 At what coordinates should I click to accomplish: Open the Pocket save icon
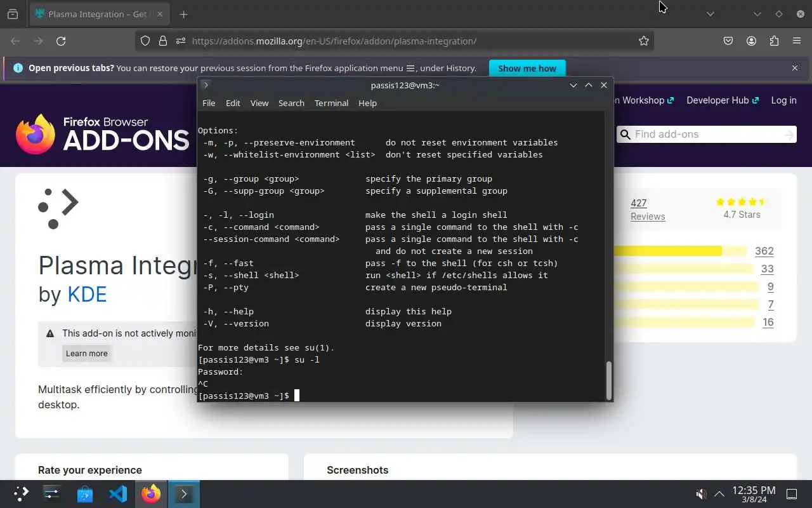click(x=728, y=41)
